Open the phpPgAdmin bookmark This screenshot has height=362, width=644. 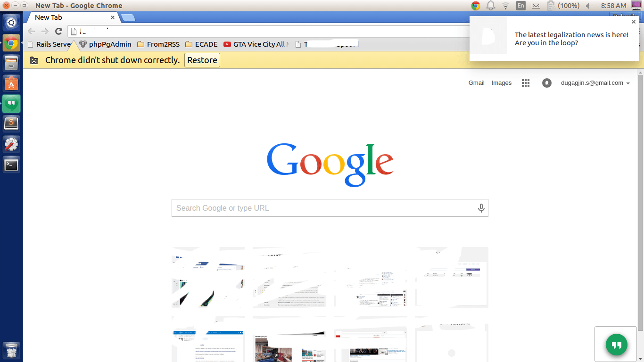click(105, 44)
